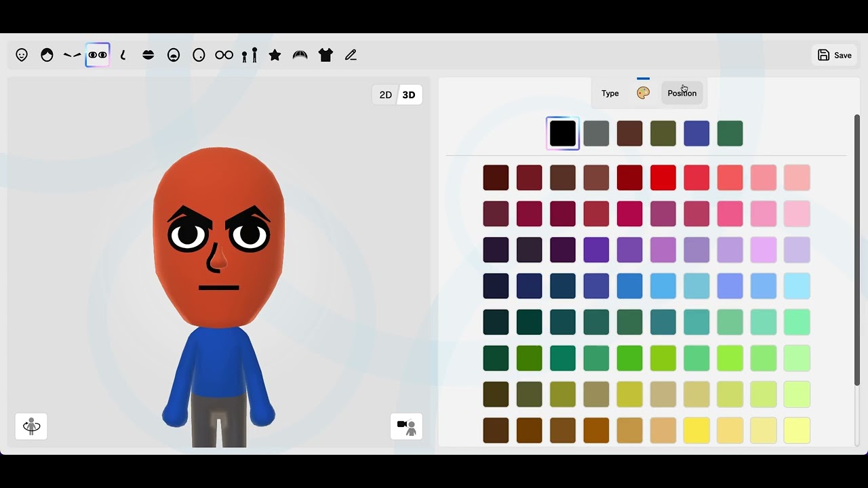The width and height of the screenshot is (868, 488).
Task: Select the brown preset color in top row
Action: (629, 134)
